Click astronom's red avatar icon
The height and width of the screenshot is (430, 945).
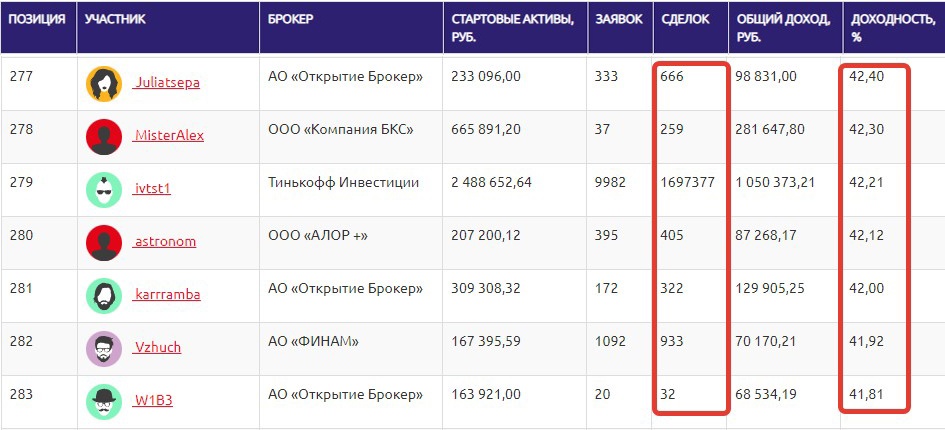[104, 242]
